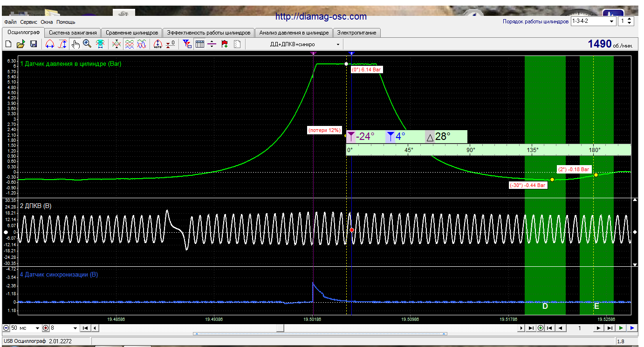Select the blue marker 2 handle at top
Image resolution: width=644 pixels, height=347 pixels.
coord(352,53)
